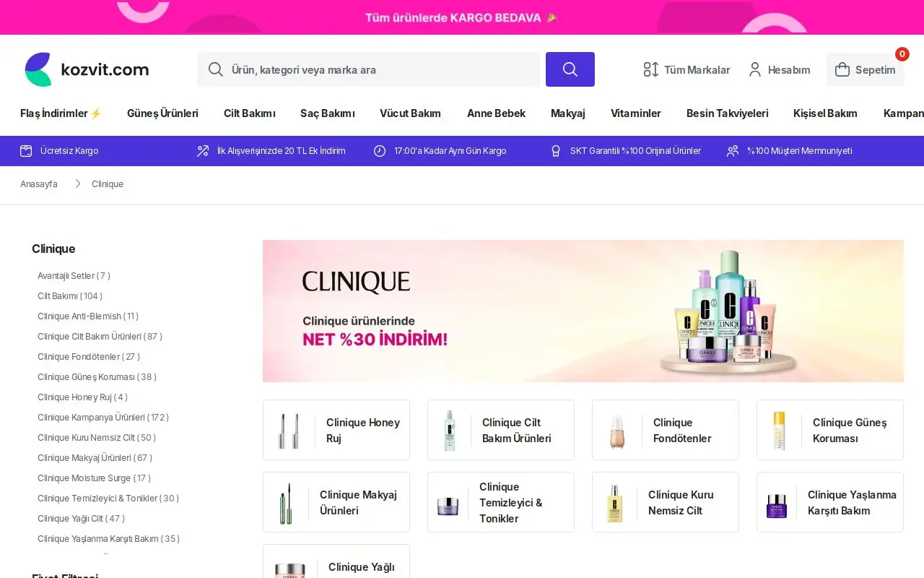The width and height of the screenshot is (924, 578).
Task: Open Clinique Fondötenler card title
Action: tap(682, 430)
